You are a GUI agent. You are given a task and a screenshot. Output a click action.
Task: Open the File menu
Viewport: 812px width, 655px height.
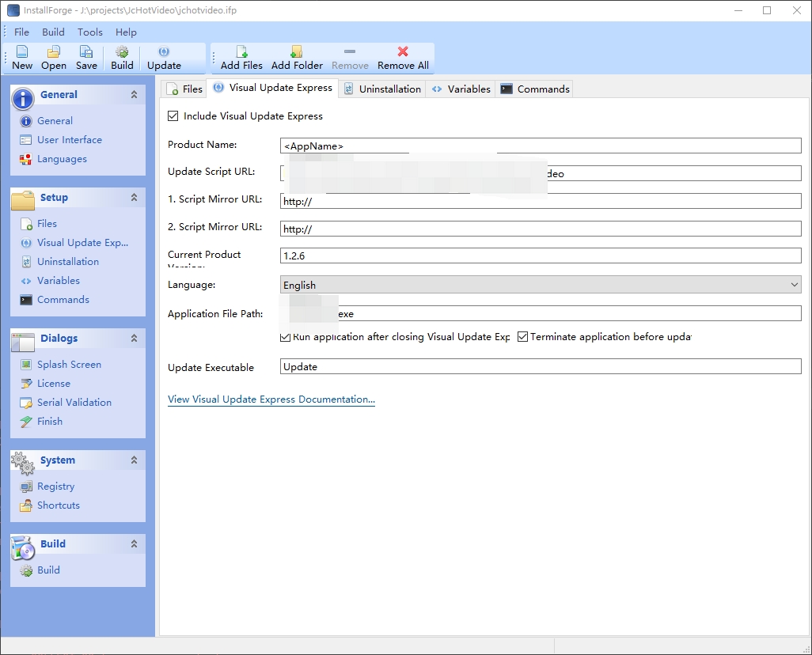click(21, 32)
